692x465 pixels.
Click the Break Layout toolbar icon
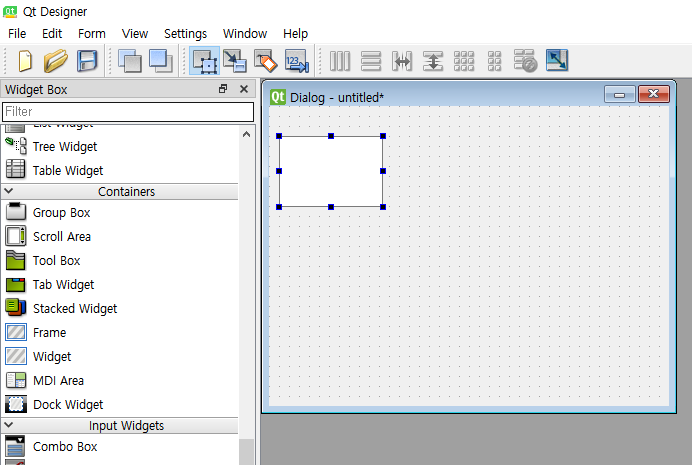tap(525, 60)
